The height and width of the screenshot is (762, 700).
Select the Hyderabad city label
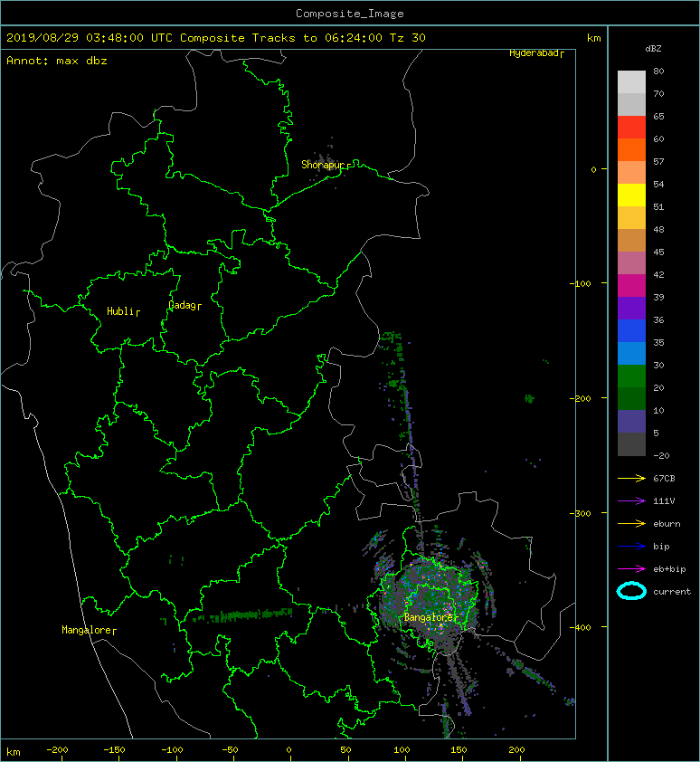coord(536,53)
